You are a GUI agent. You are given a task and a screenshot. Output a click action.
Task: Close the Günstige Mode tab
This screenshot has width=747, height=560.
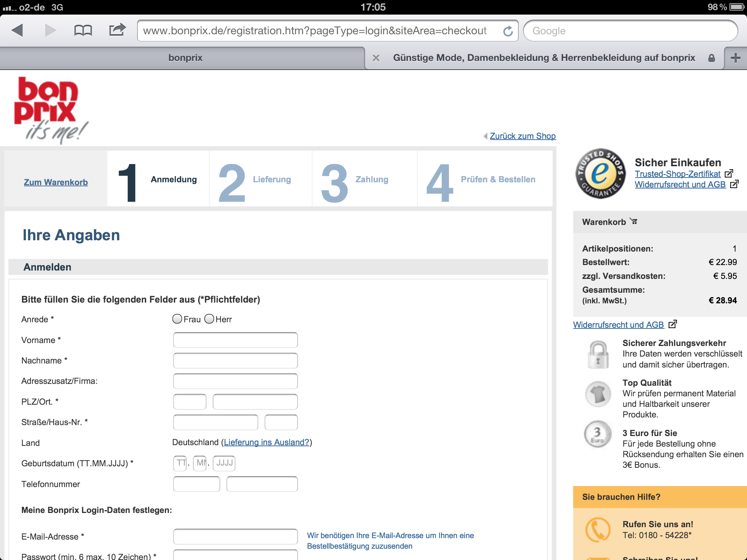[x=376, y=58]
